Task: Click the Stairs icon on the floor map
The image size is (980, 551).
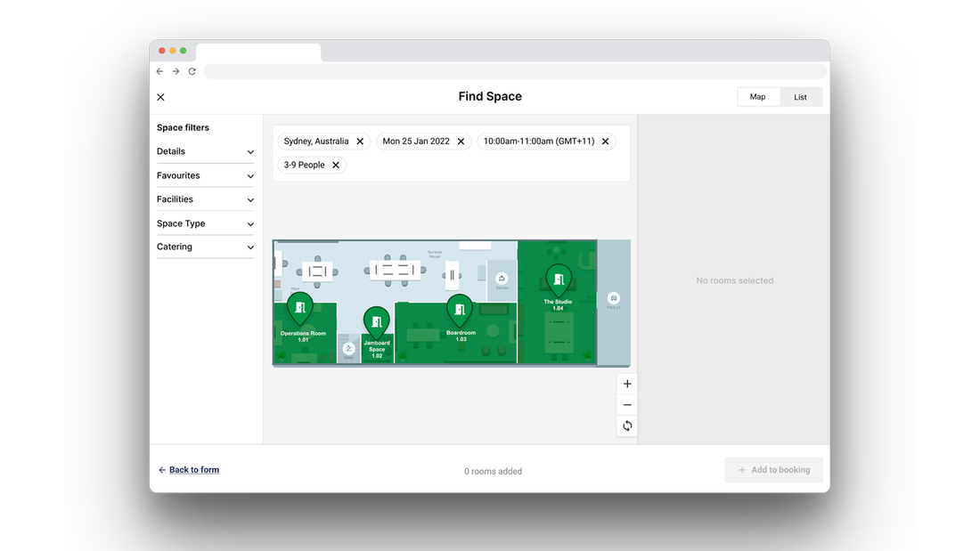Action: (x=348, y=348)
